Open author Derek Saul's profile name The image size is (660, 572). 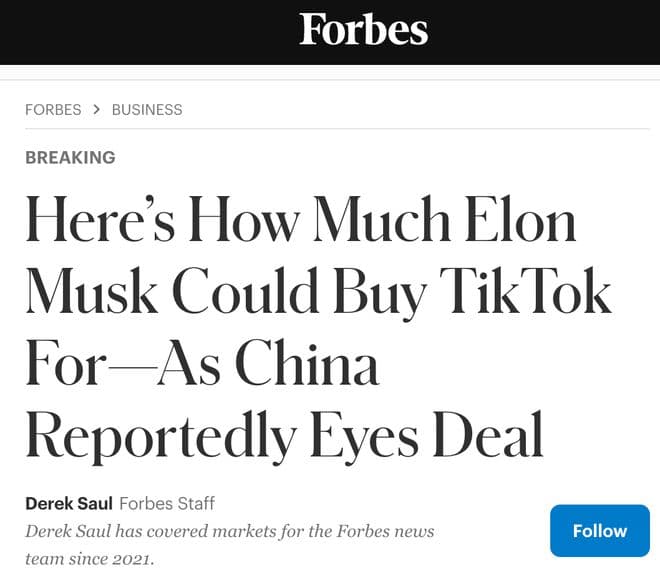(68, 503)
